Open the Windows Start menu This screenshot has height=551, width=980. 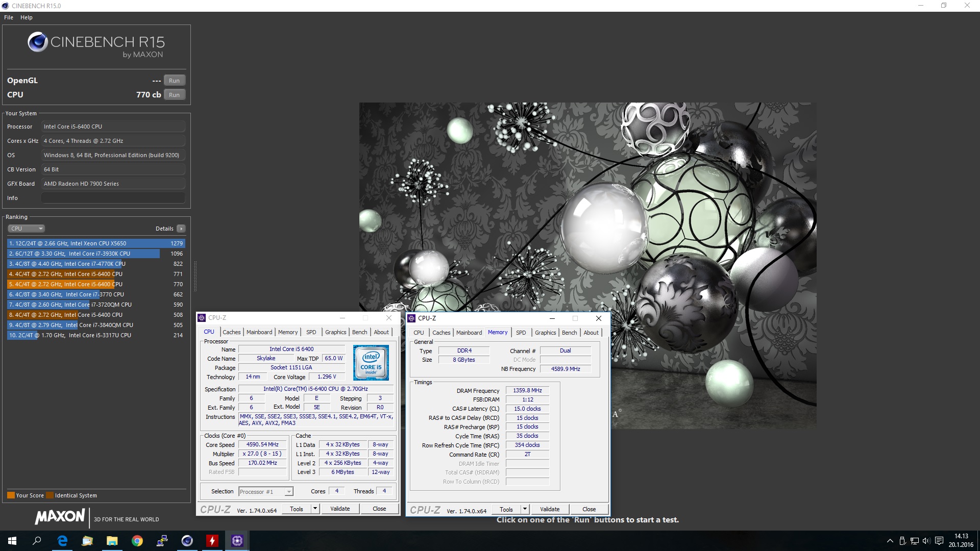click(12, 541)
